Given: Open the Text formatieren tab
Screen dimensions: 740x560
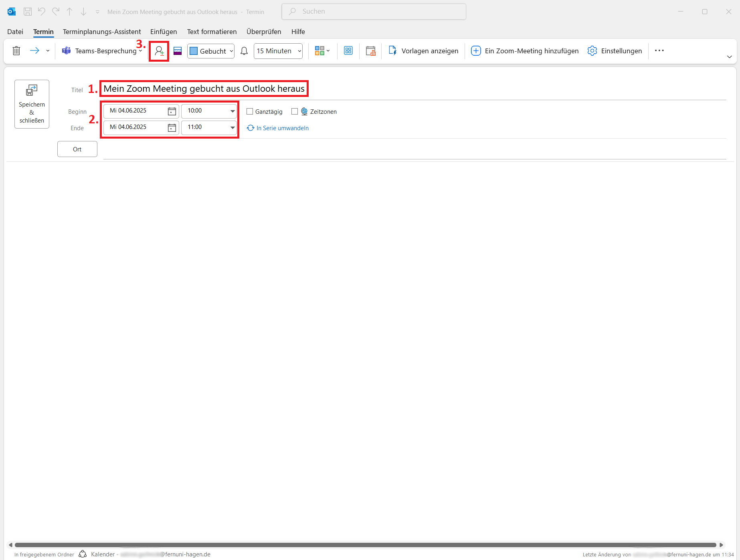Looking at the screenshot, I should [212, 32].
